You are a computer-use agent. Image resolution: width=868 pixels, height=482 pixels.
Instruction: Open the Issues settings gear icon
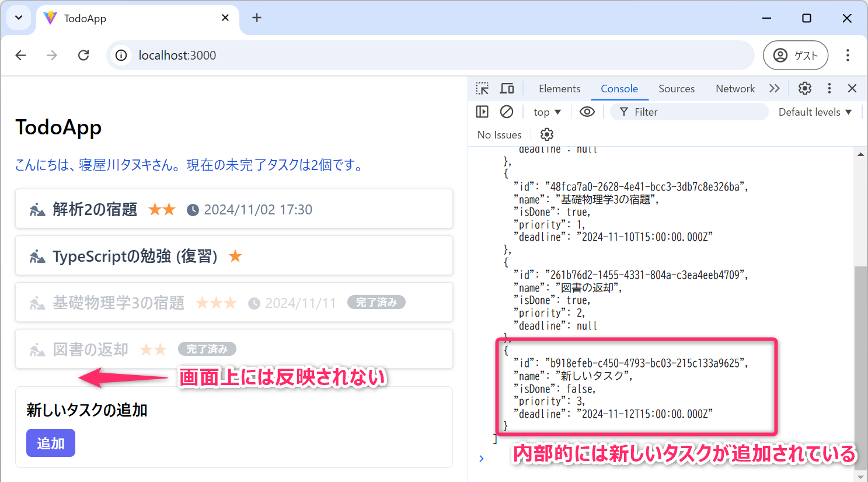(546, 134)
